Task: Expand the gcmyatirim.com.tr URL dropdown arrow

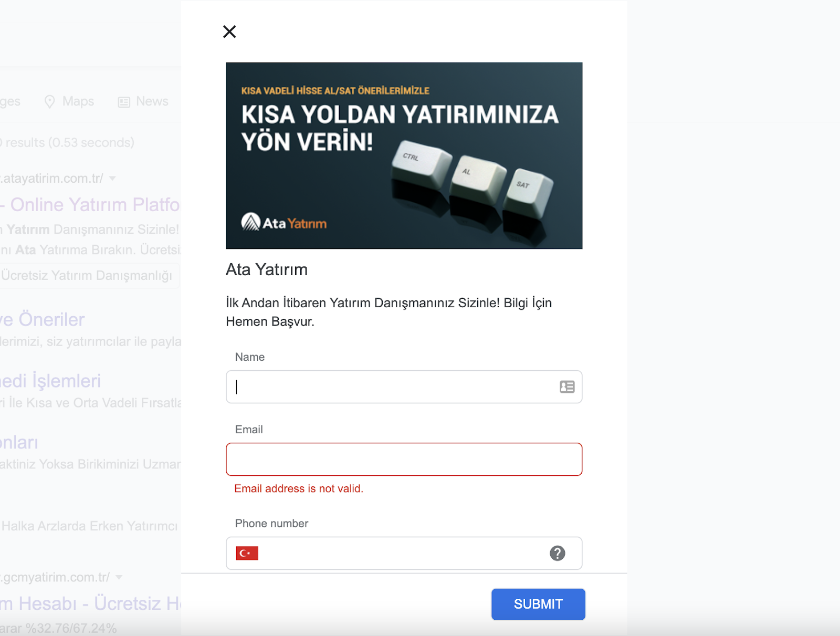Action: coord(119,577)
